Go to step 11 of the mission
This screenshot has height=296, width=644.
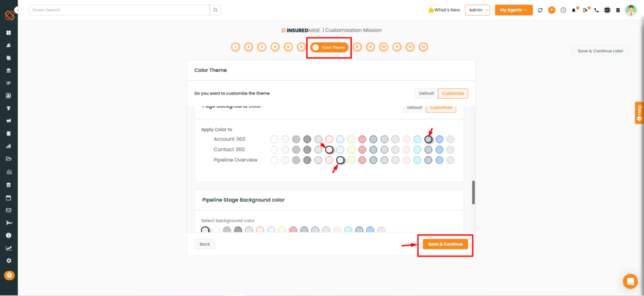397,47
